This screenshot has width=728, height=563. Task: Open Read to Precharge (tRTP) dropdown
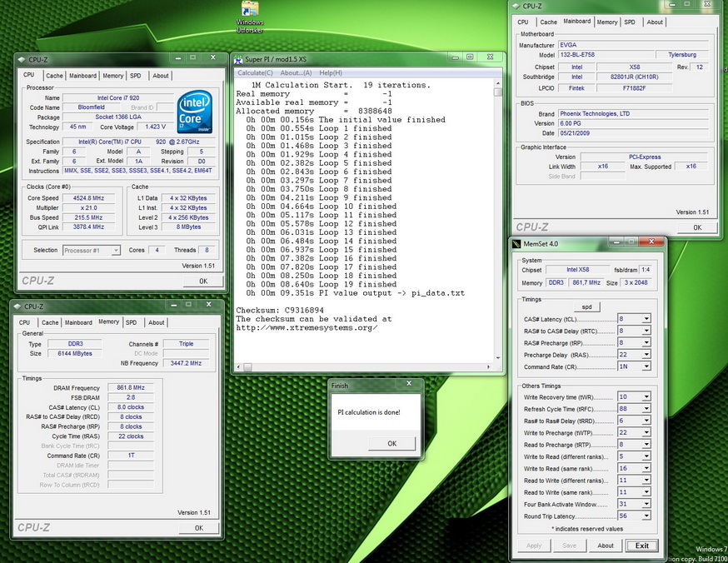pyautogui.click(x=646, y=445)
